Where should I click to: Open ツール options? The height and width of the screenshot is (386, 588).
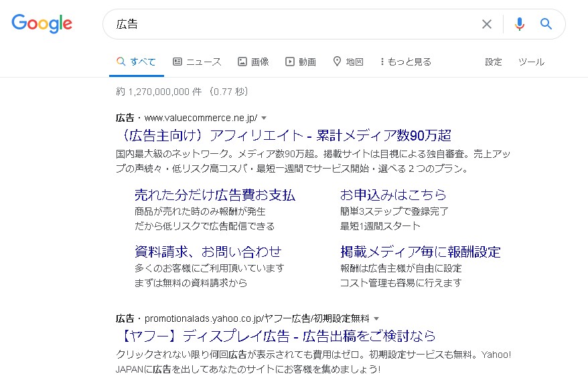(531, 62)
